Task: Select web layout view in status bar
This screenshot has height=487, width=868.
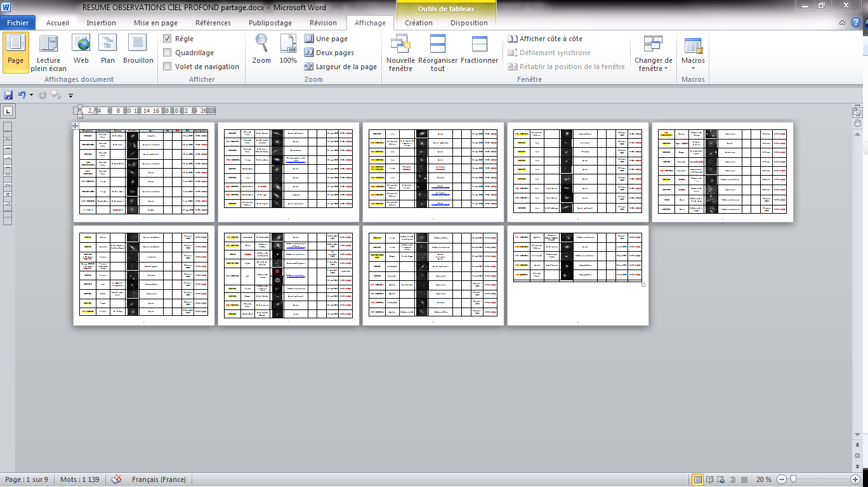Action: [721, 479]
